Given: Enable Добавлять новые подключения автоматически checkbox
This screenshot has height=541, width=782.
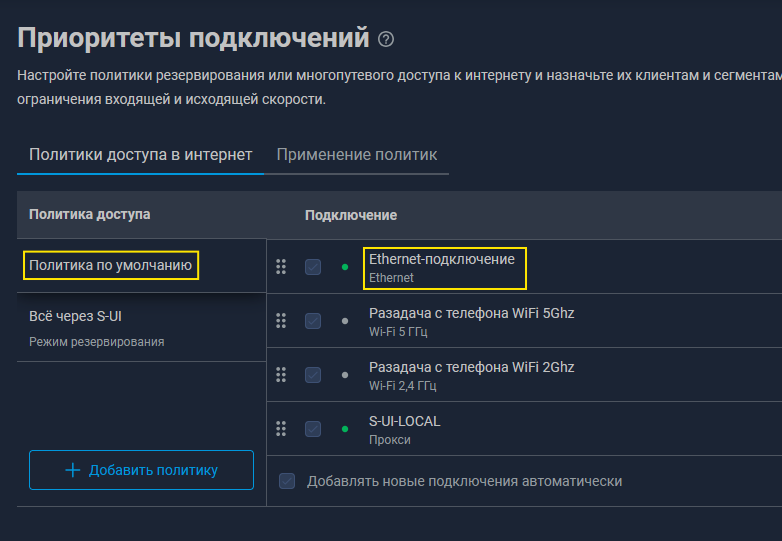Looking at the screenshot, I should pyautogui.click(x=288, y=481).
